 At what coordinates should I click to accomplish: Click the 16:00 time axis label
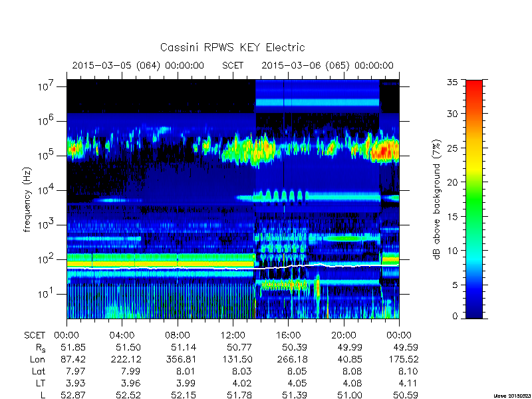coord(288,335)
